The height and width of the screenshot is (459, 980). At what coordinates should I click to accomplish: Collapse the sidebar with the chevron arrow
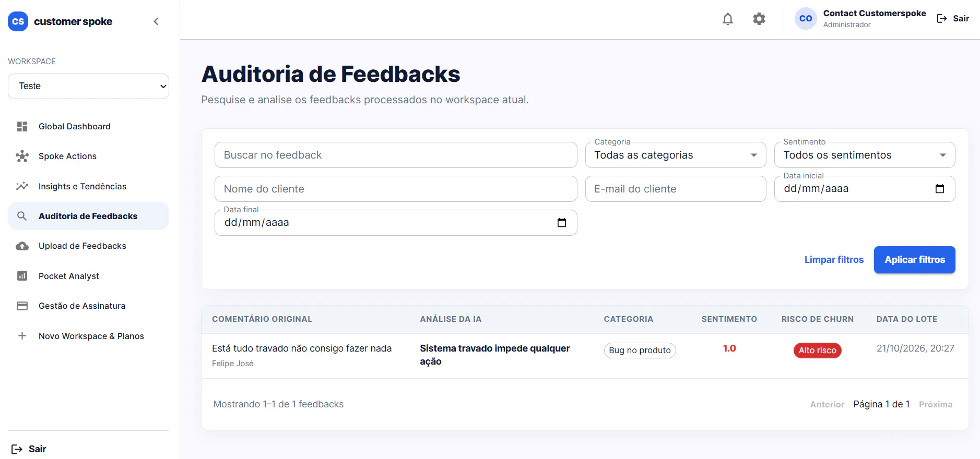coord(156,21)
